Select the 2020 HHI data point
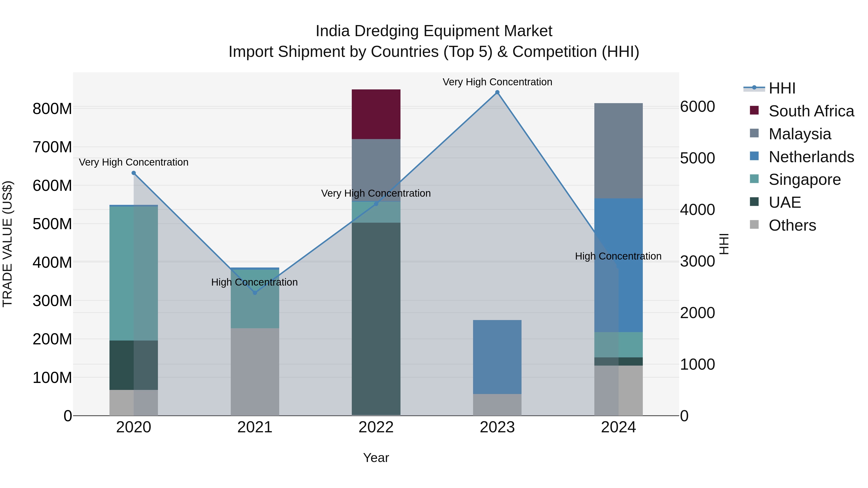Viewport: 868px width, 488px height. pyautogui.click(x=134, y=173)
